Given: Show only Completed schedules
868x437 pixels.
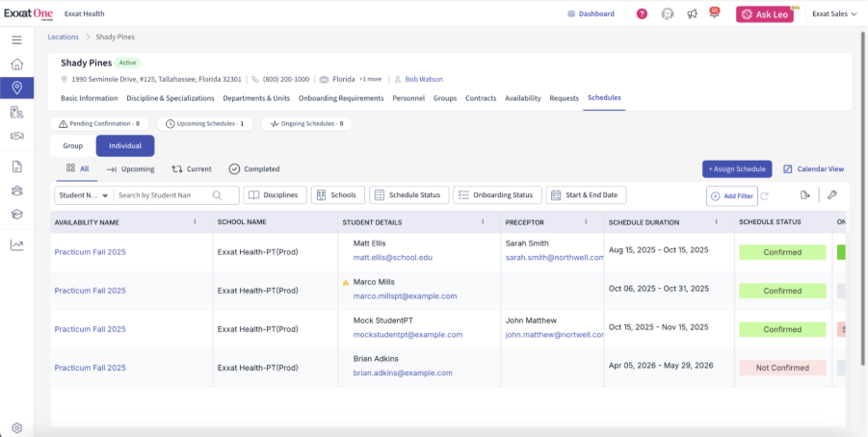Looking at the screenshot, I should click(x=254, y=168).
